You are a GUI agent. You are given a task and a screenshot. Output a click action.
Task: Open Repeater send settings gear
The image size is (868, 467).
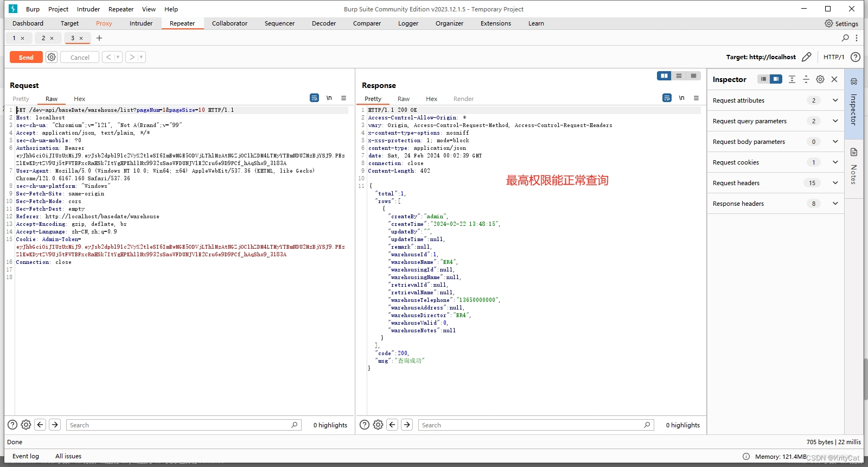point(52,57)
